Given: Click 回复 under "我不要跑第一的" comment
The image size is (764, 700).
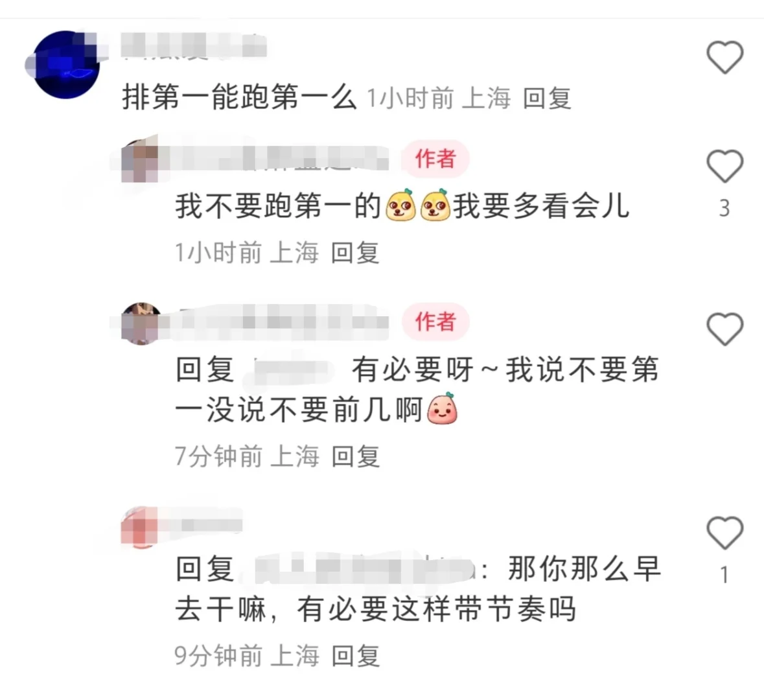Looking at the screenshot, I should tap(355, 253).
